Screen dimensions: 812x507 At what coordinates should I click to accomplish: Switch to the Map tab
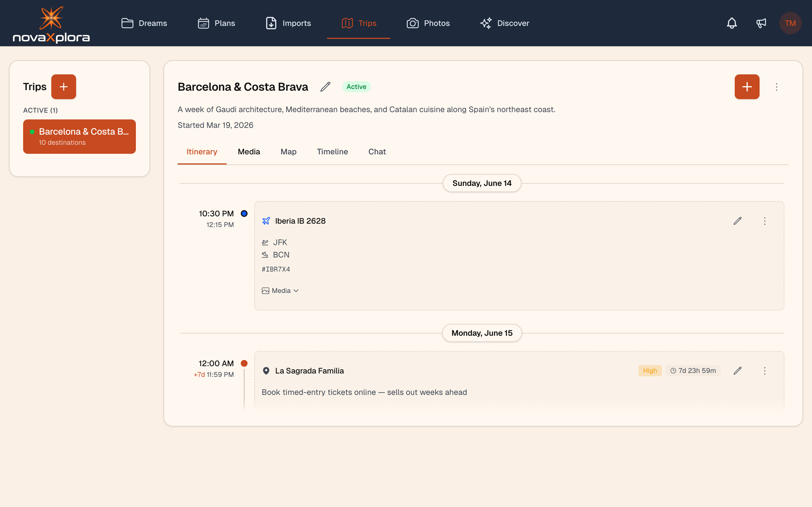tap(288, 152)
